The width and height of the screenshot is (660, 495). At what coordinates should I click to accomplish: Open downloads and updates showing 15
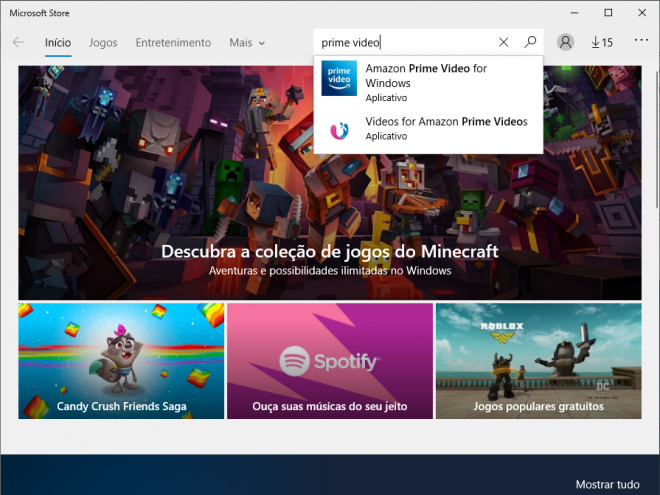coord(602,42)
